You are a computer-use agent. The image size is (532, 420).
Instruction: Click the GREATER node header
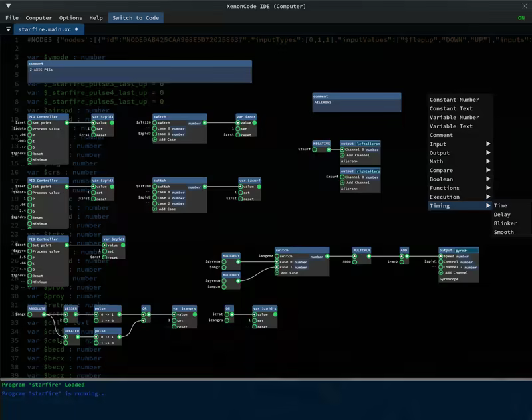tap(71, 331)
